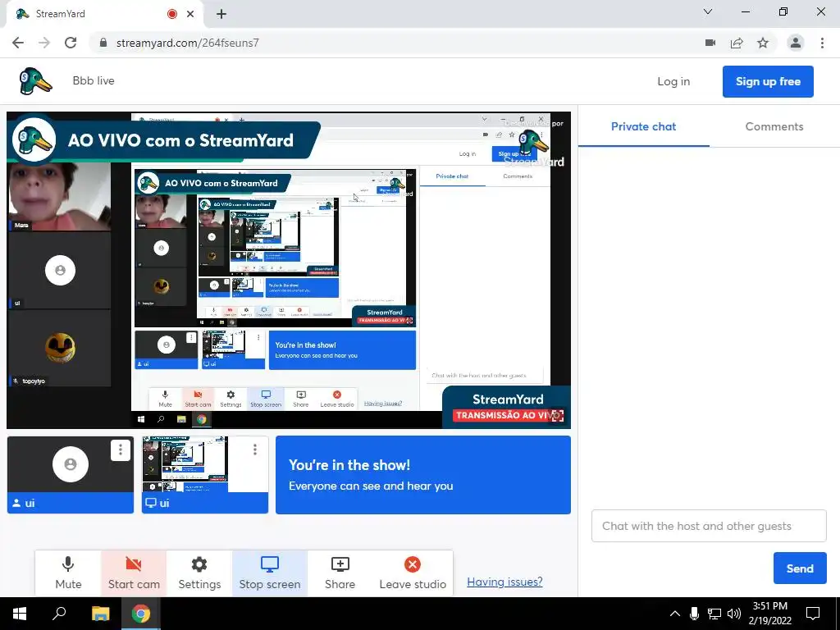This screenshot has height=630, width=840.
Task: Open File Explorer from taskbar
Action: (x=100, y=614)
